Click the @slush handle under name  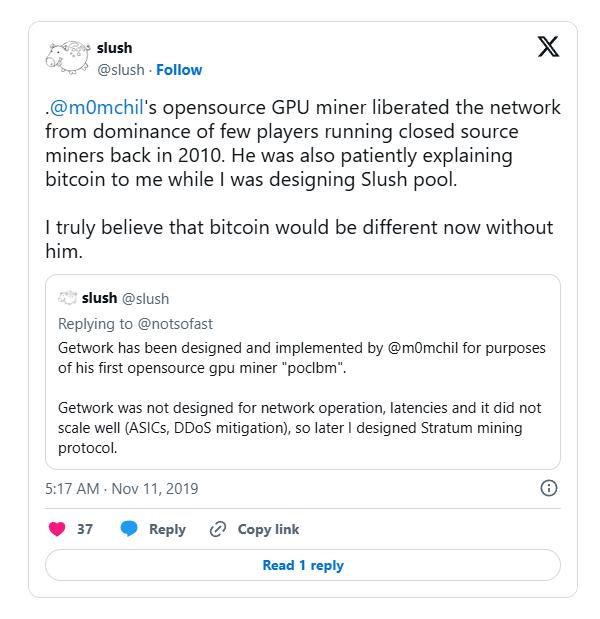(121, 70)
